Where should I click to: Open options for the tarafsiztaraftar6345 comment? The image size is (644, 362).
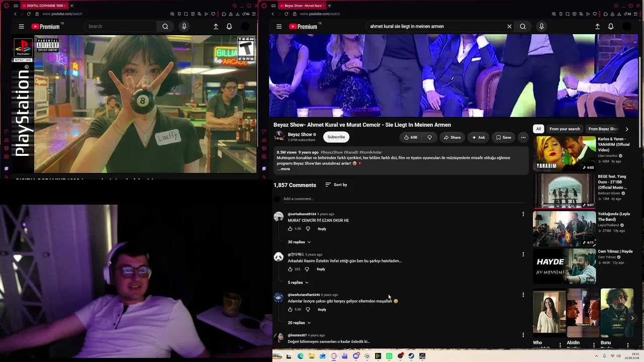pyautogui.click(x=523, y=295)
